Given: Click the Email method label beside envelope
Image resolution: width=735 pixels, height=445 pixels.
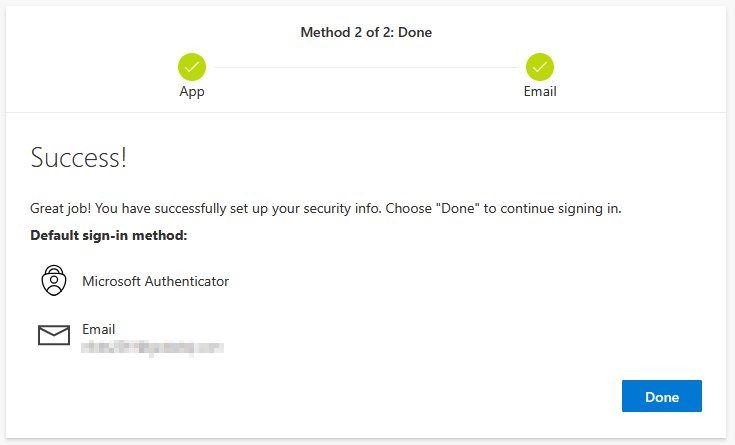Looking at the screenshot, I should (98, 328).
